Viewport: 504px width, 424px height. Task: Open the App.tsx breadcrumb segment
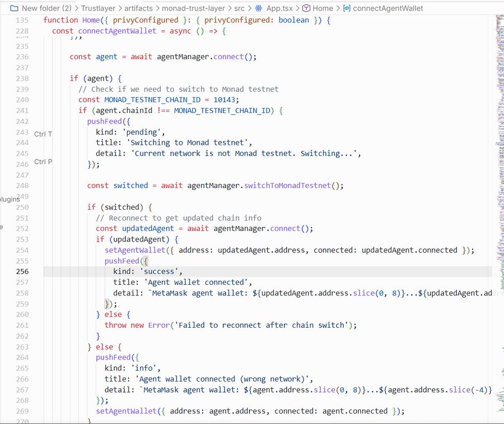[279, 8]
